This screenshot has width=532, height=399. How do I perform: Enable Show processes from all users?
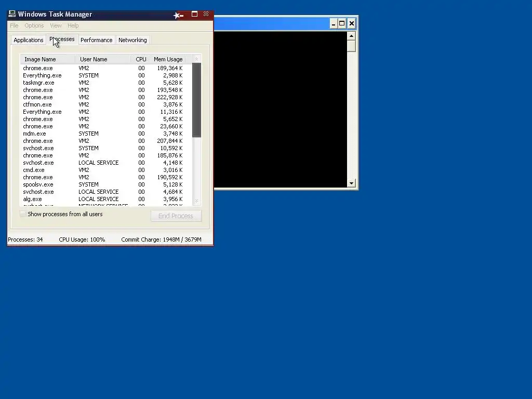click(23, 214)
